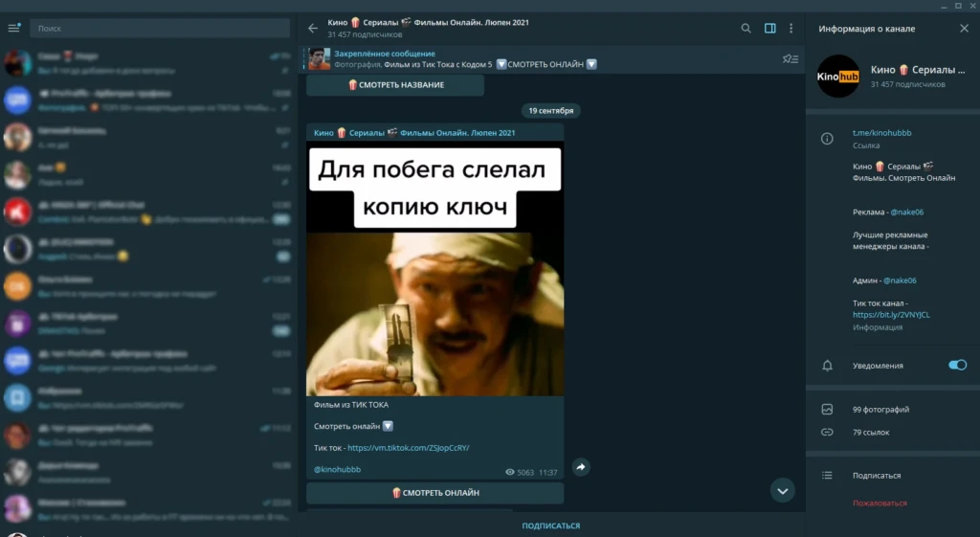Open the t.me/kinohubbb channel link

(x=881, y=132)
